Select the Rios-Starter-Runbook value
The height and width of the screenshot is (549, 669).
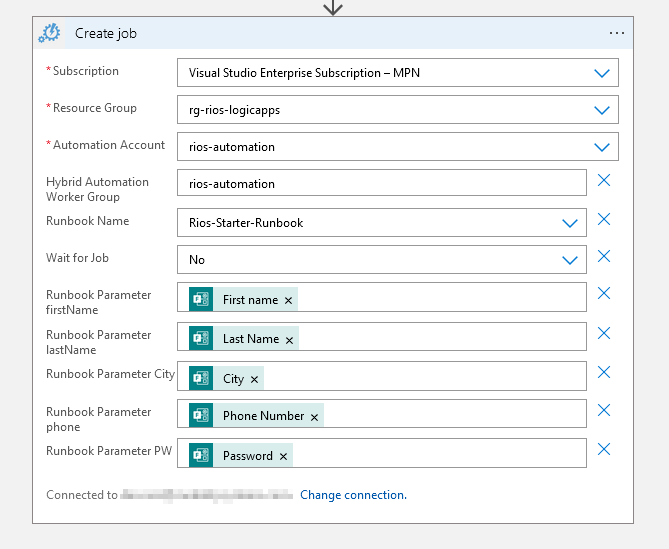[246, 223]
